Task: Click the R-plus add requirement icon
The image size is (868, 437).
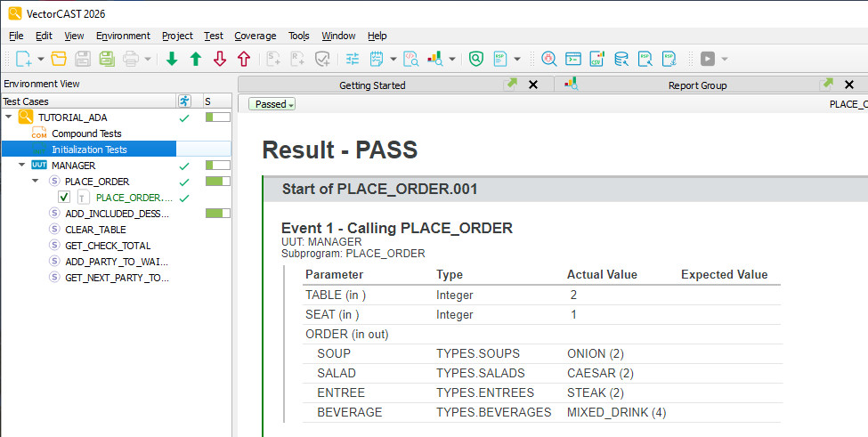Action: 297,59
